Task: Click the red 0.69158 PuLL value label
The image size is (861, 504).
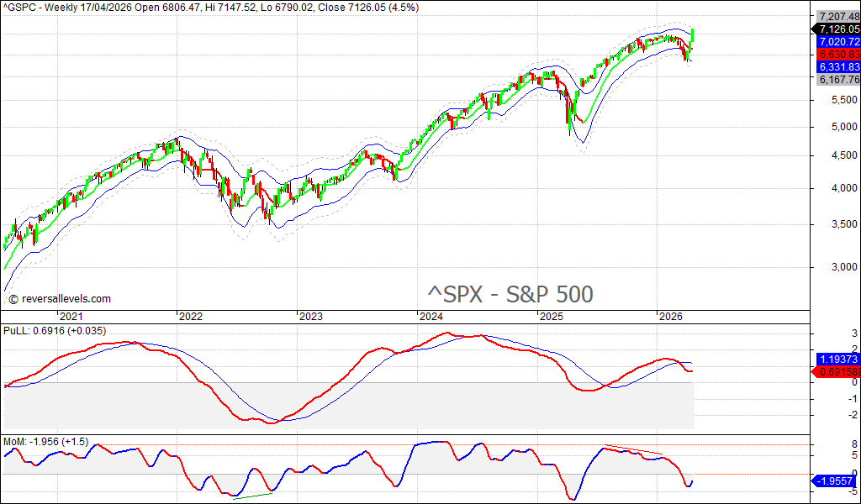Action: (837, 370)
